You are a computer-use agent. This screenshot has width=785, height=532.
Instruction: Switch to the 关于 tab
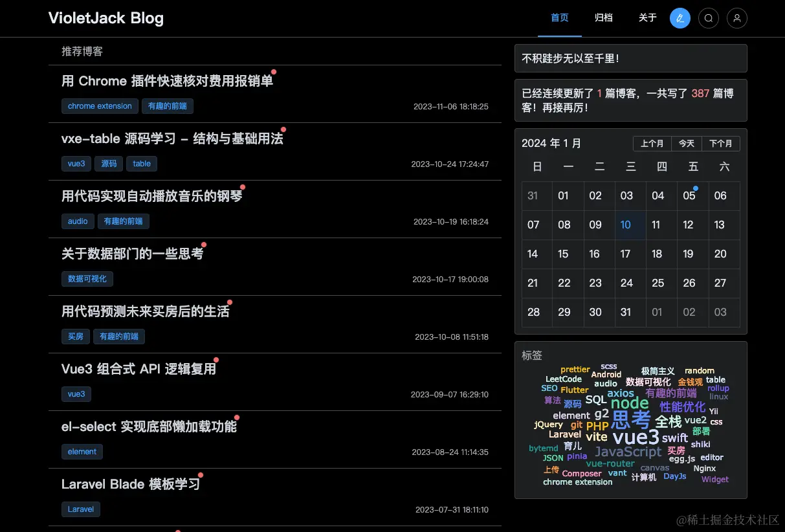tap(647, 18)
